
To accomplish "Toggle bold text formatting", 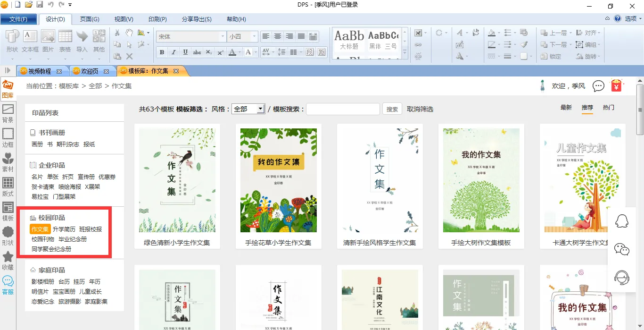I will tap(162, 52).
